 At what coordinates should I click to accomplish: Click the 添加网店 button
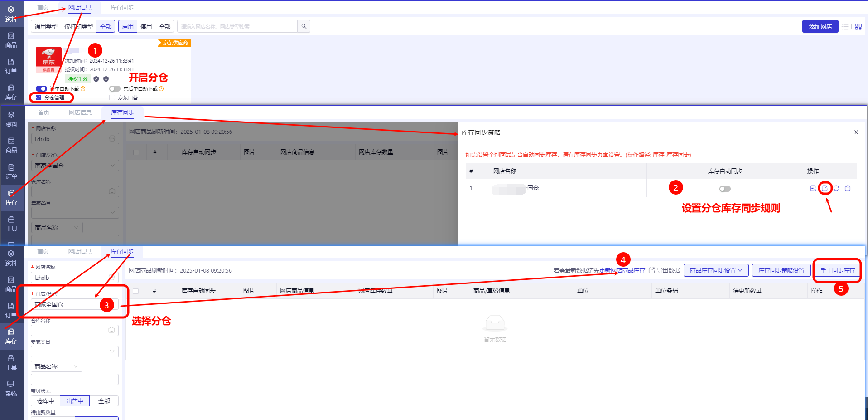click(x=820, y=27)
